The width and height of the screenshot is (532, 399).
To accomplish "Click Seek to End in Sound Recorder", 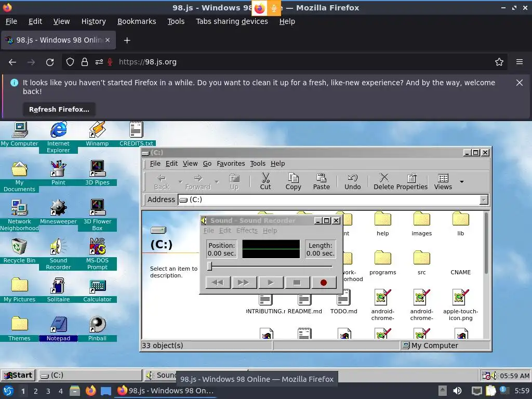I will click(x=244, y=283).
